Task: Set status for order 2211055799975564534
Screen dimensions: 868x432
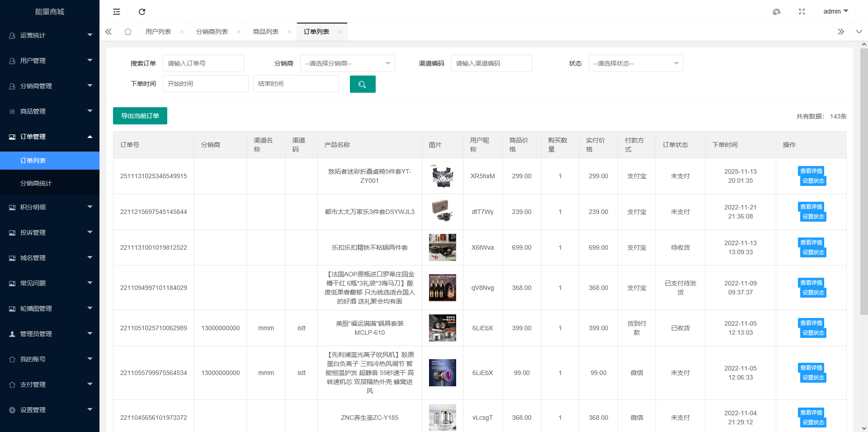Action: tap(813, 378)
